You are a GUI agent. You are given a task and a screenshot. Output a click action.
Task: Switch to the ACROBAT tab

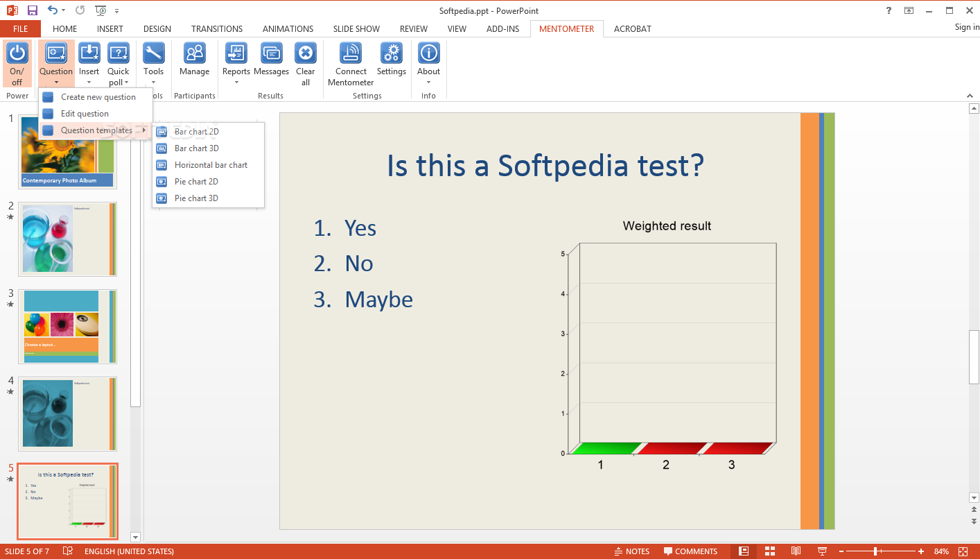(x=633, y=29)
